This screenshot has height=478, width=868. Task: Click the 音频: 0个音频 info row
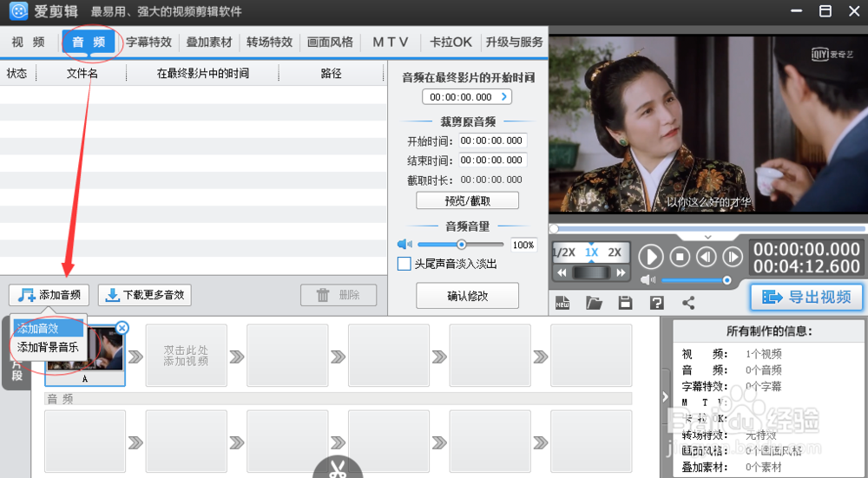tap(732, 370)
